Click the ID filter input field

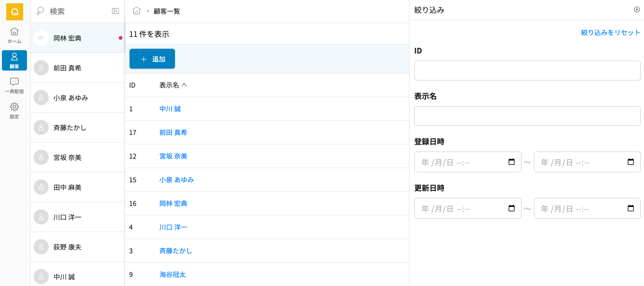click(527, 71)
